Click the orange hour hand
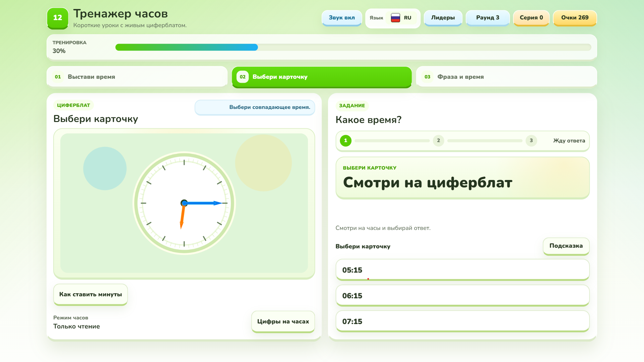Image resolution: width=644 pixels, height=362 pixels. pos(183,217)
